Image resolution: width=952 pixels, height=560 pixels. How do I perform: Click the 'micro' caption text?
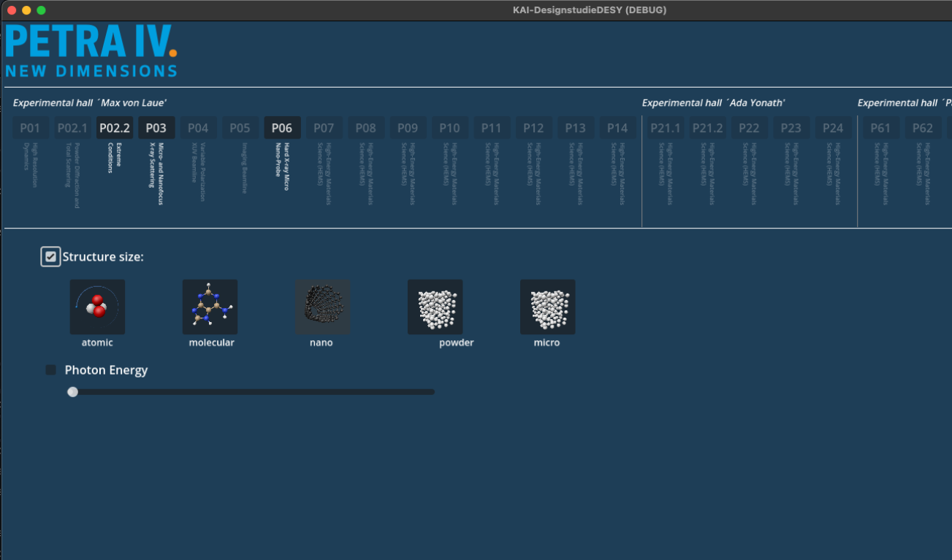pos(547,342)
